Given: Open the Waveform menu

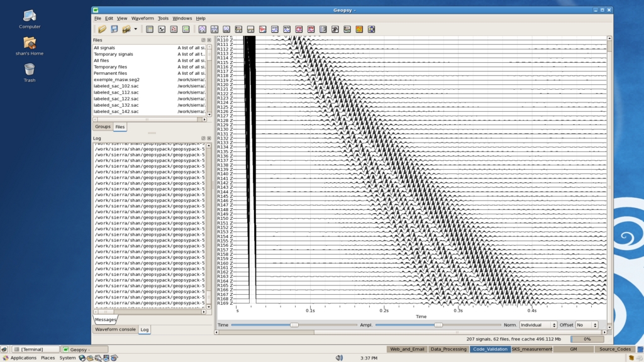Looking at the screenshot, I should (x=142, y=18).
